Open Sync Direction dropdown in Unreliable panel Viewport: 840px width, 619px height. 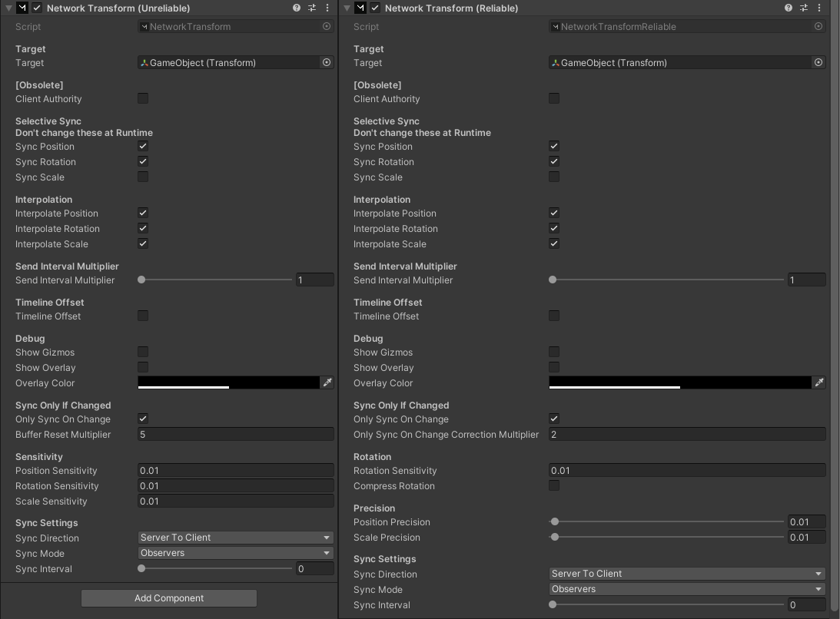coord(236,538)
